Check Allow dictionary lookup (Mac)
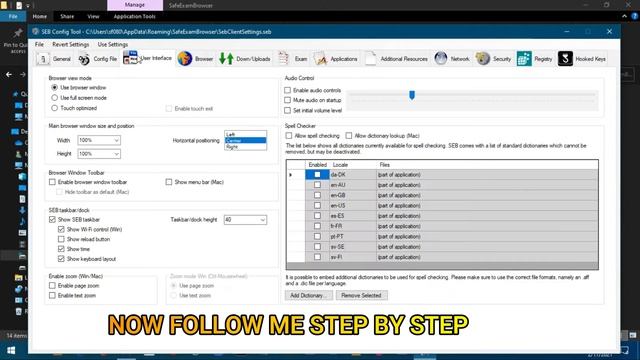Image resolution: width=640 pixels, height=360 pixels. point(349,136)
